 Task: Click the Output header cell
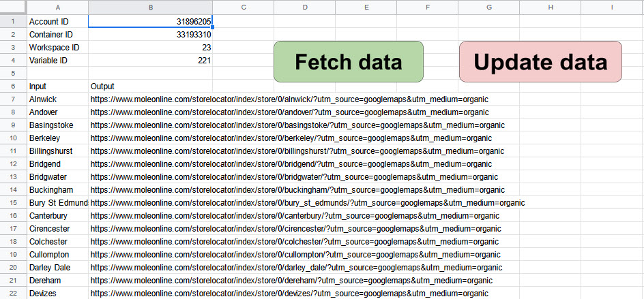[150, 86]
